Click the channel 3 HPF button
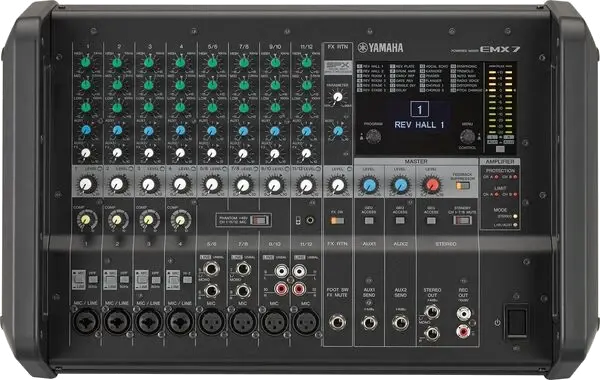The height and width of the screenshot is (380, 600). pos(156,280)
